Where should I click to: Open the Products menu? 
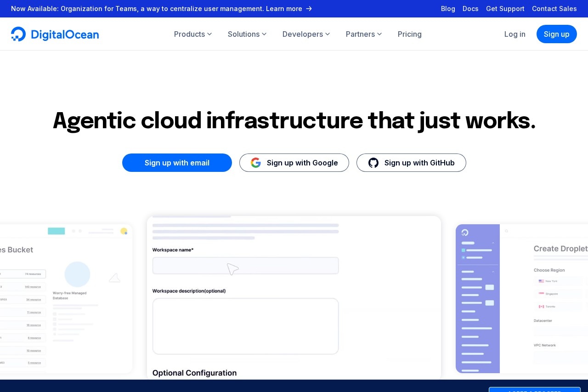(193, 34)
